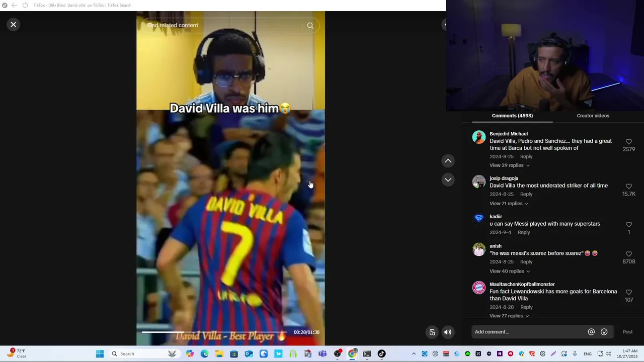Open josip dragoja's profile avatar
Image resolution: width=644 pixels, height=362 pixels.
pyautogui.click(x=479, y=182)
